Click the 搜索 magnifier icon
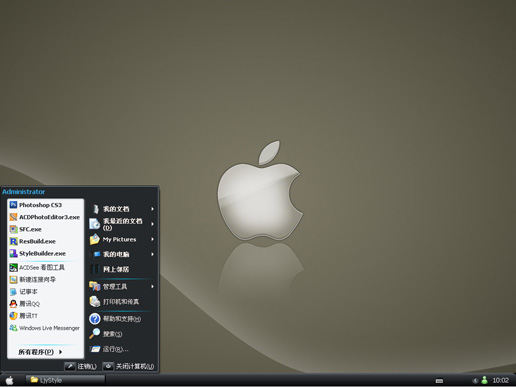 (95, 334)
